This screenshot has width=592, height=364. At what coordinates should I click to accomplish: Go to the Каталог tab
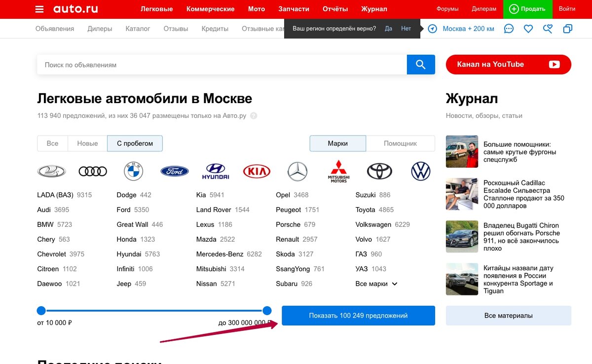(x=138, y=29)
